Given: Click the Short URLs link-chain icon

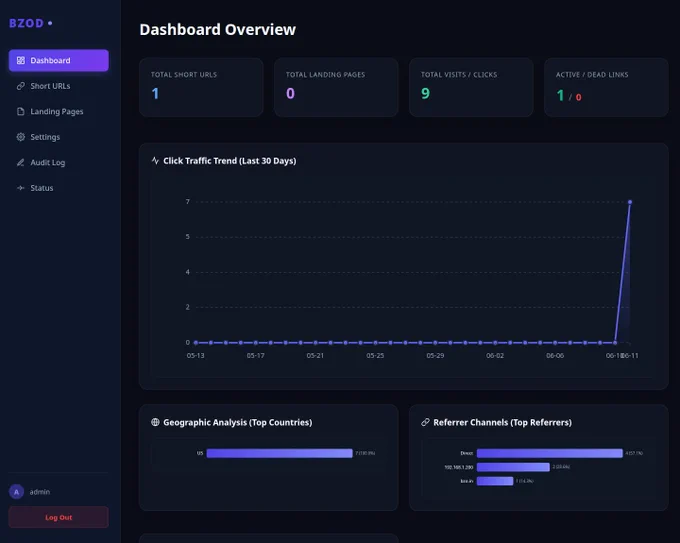Looking at the screenshot, I should [21, 86].
